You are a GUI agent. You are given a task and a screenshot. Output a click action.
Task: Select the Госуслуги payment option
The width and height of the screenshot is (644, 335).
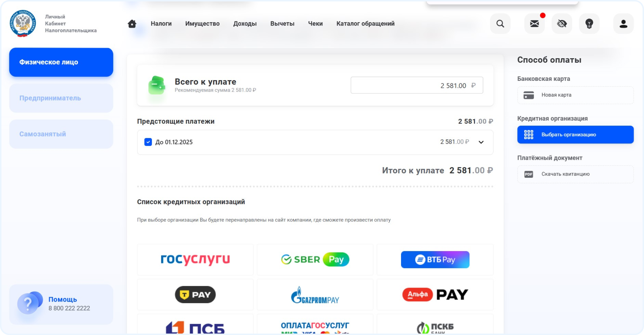[195, 260]
